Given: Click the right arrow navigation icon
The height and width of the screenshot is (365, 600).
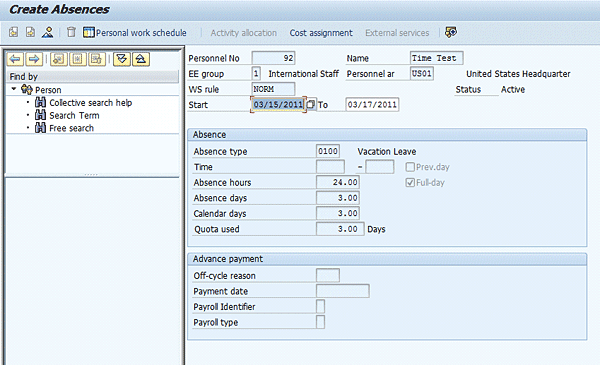Looking at the screenshot, I should (x=34, y=59).
